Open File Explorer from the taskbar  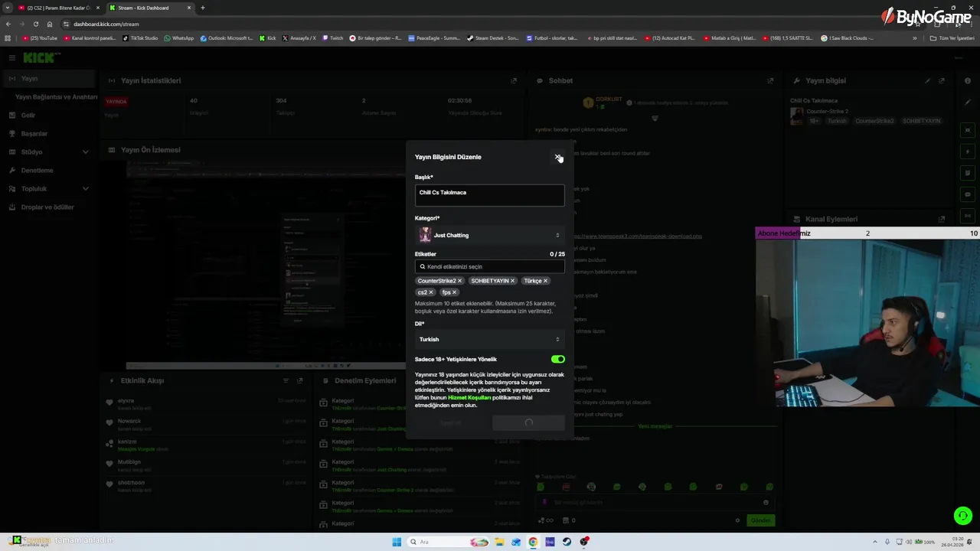499,542
